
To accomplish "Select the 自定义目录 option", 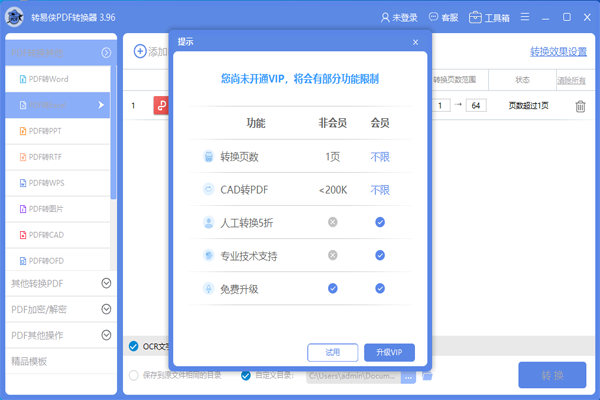I will [x=246, y=376].
